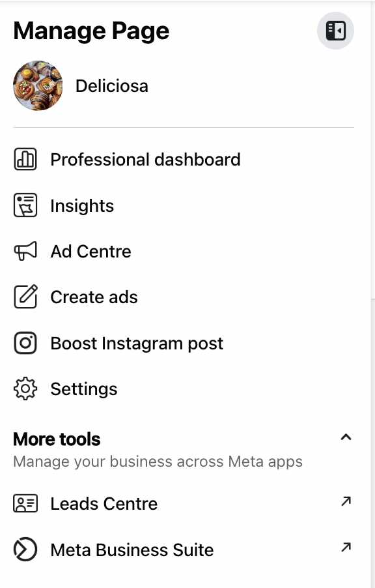Click the page exit icon near Manage Page

(335, 30)
